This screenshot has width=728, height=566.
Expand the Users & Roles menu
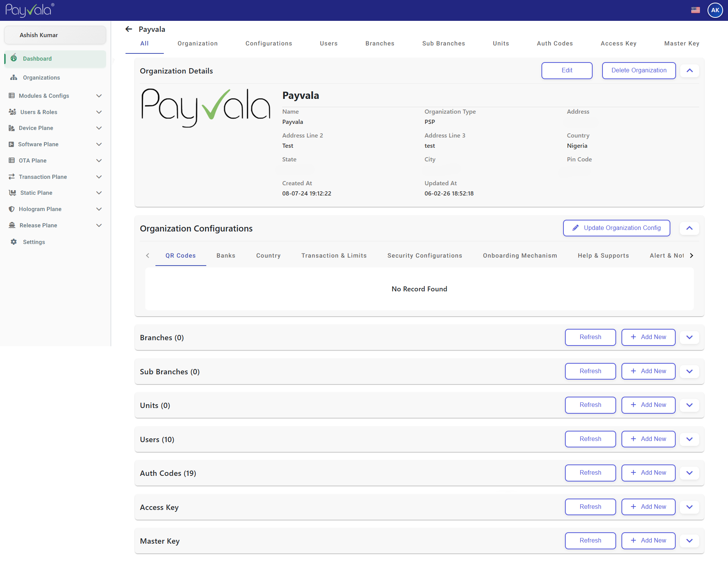[99, 112]
